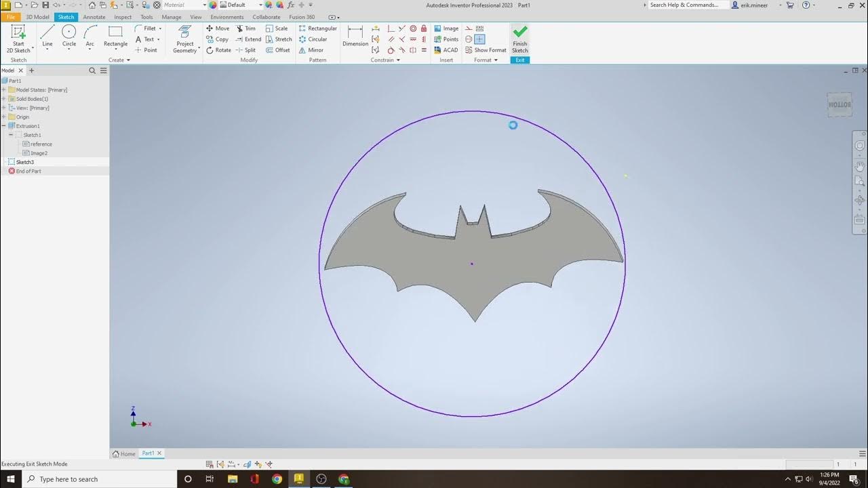Start a new 2D Sketch
The width and height of the screenshot is (868, 488).
[18, 39]
